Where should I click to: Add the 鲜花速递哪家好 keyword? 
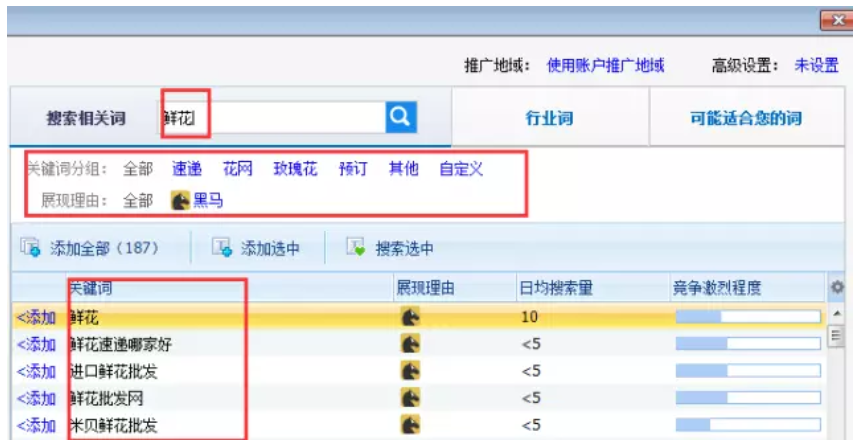point(36,344)
